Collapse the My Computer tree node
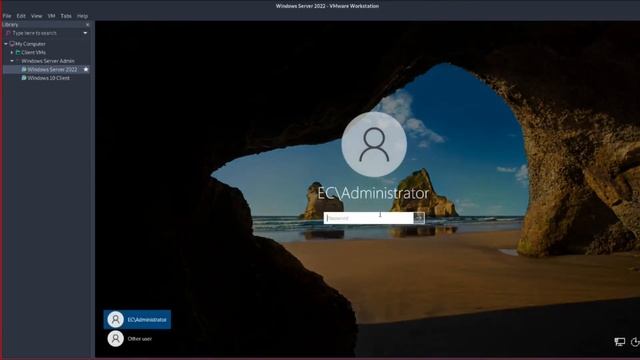This screenshot has height=360, width=640. point(6,44)
